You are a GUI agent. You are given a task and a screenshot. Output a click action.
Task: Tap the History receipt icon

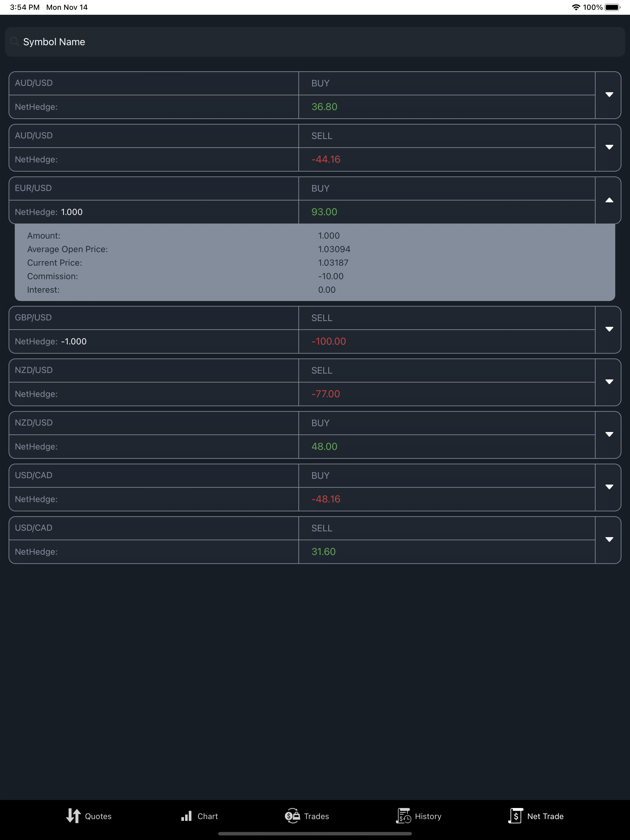(403, 816)
